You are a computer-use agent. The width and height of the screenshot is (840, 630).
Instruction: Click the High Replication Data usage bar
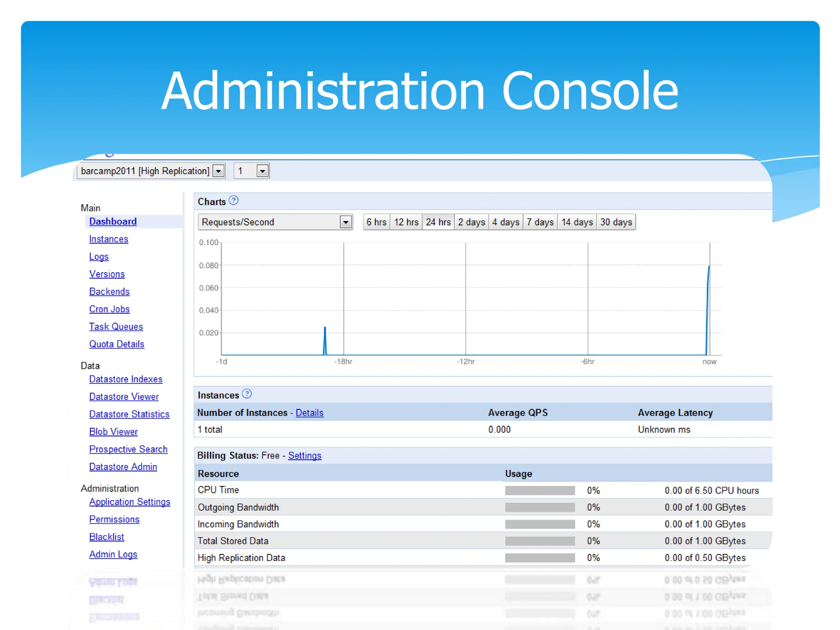[540, 558]
